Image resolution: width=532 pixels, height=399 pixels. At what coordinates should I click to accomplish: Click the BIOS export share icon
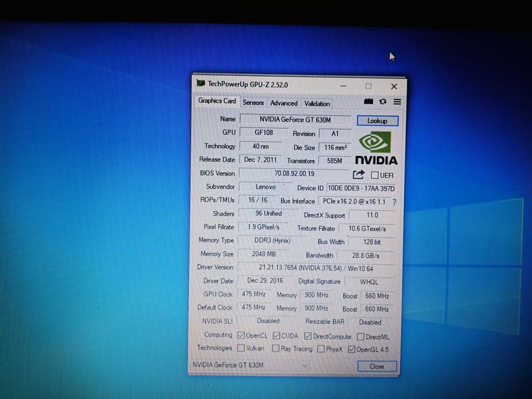point(358,174)
